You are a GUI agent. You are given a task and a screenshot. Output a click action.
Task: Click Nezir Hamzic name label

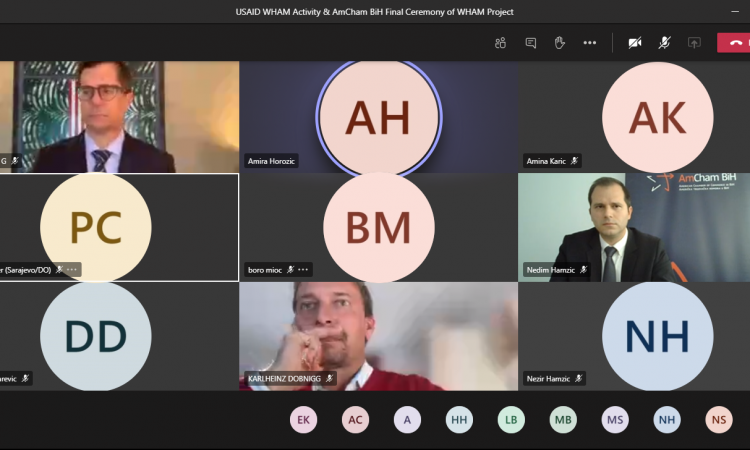tap(549, 379)
